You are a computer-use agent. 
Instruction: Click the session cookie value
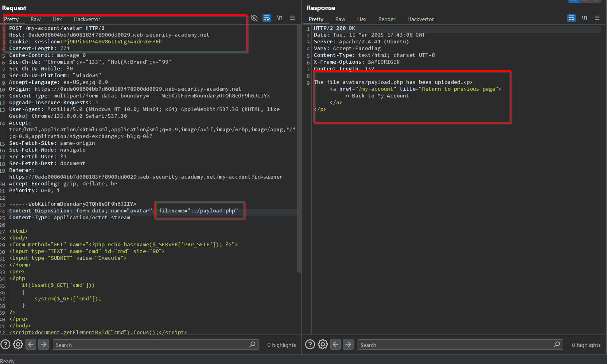[111, 42]
